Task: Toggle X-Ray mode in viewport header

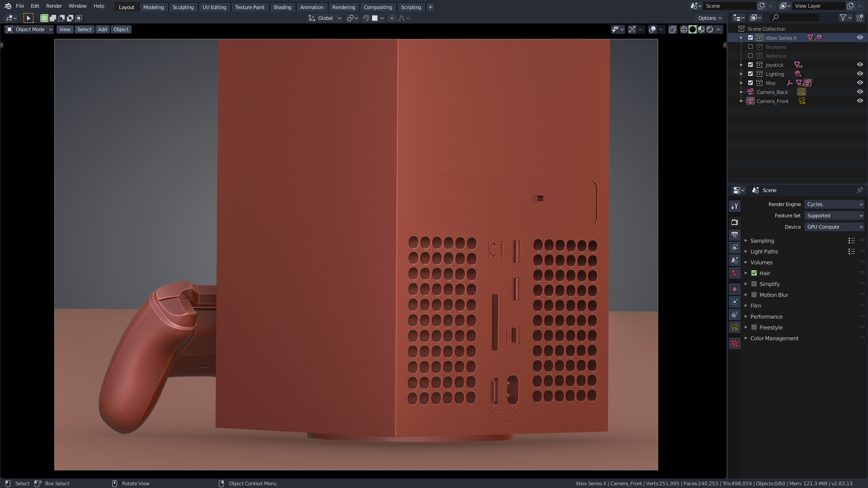Action: click(x=673, y=29)
